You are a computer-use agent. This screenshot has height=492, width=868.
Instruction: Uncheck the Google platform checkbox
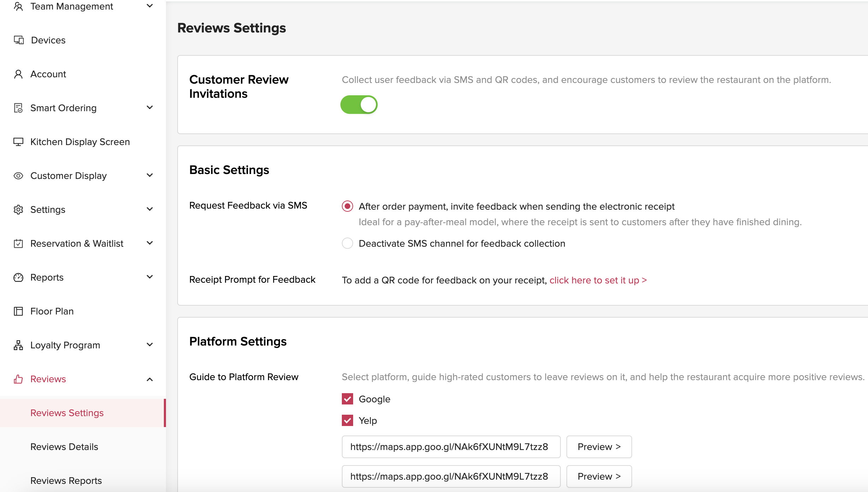[x=347, y=399]
